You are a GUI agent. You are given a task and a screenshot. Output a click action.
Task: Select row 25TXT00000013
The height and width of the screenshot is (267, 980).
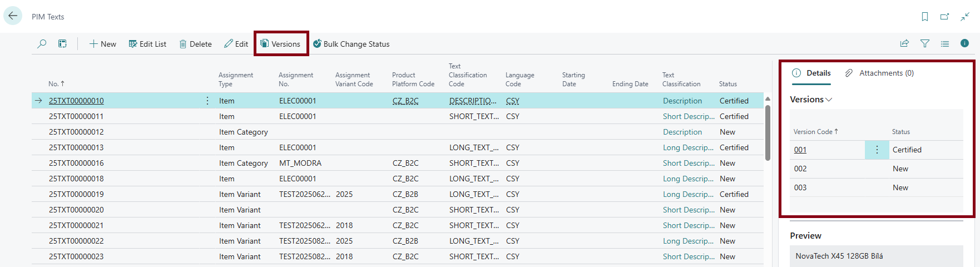[397, 147]
